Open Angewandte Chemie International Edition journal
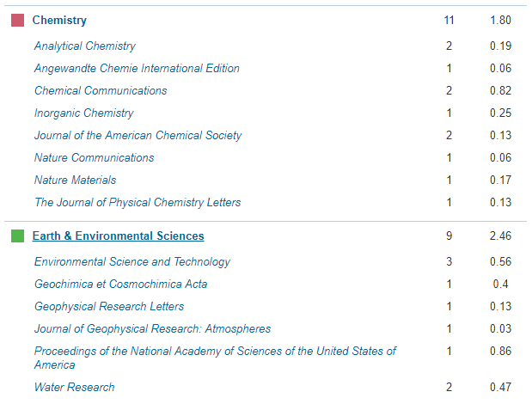The image size is (532, 404). click(137, 69)
